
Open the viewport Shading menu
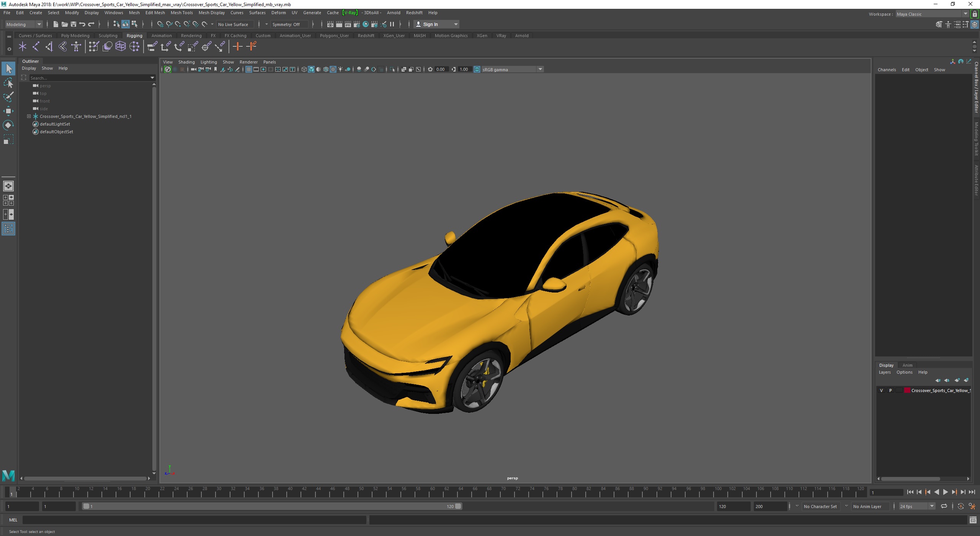[x=186, y=62]
